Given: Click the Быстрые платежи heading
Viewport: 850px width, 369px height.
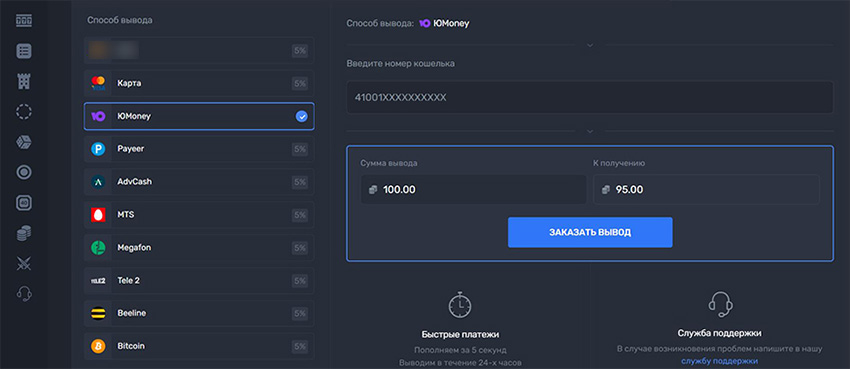Looking at the screenshot, I should 460,334.
